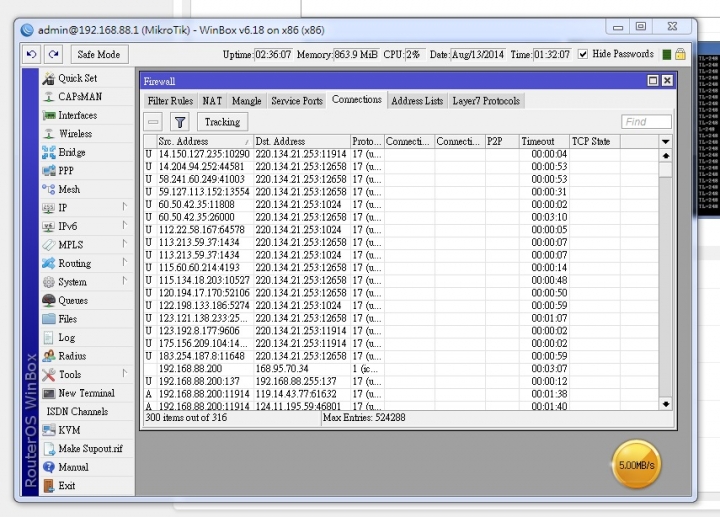The width and height of the screenshot is (720, 517).
Task: Click the padlock icon in status bar
Action: [680, 54]
